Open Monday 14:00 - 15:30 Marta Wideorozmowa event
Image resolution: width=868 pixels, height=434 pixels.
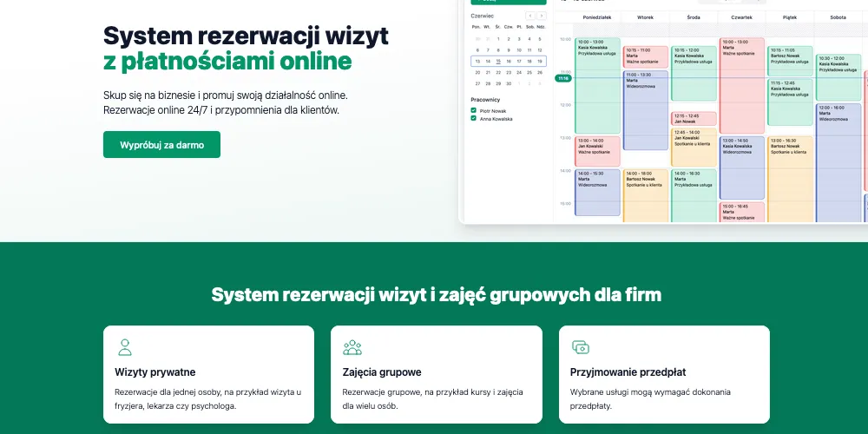(597, 192)
